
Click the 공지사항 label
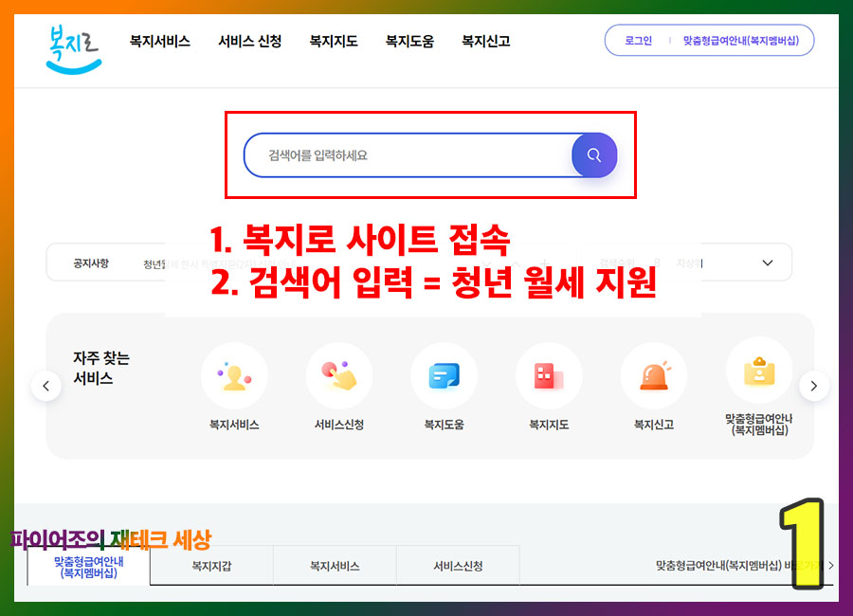click(91, 263)
